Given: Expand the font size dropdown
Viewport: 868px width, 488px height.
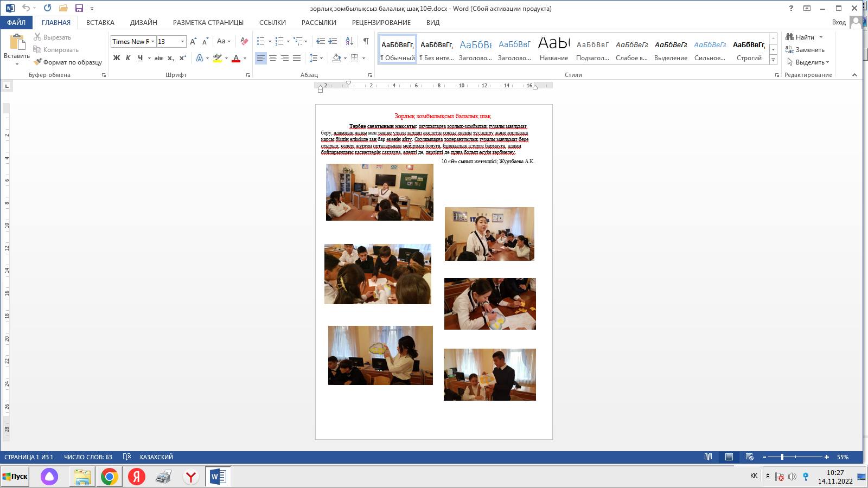Looking at the screenshot, I should point(182,42).
